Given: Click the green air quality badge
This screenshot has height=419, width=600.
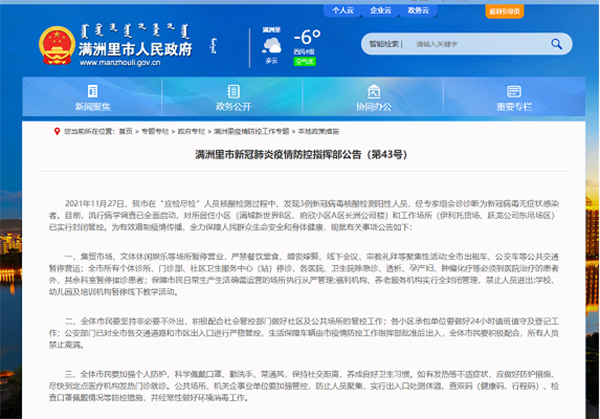Looking at the screenshot, I should (x=303, y=60).
